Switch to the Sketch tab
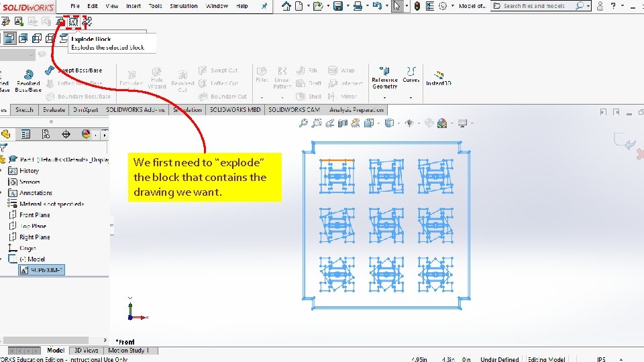The width and height of the screenshot is (644, 362). [24, 109]
